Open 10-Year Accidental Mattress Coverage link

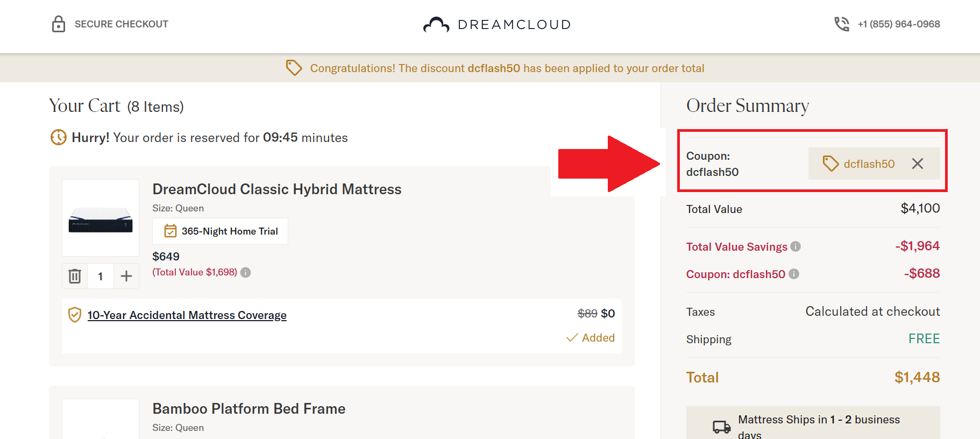187,315
